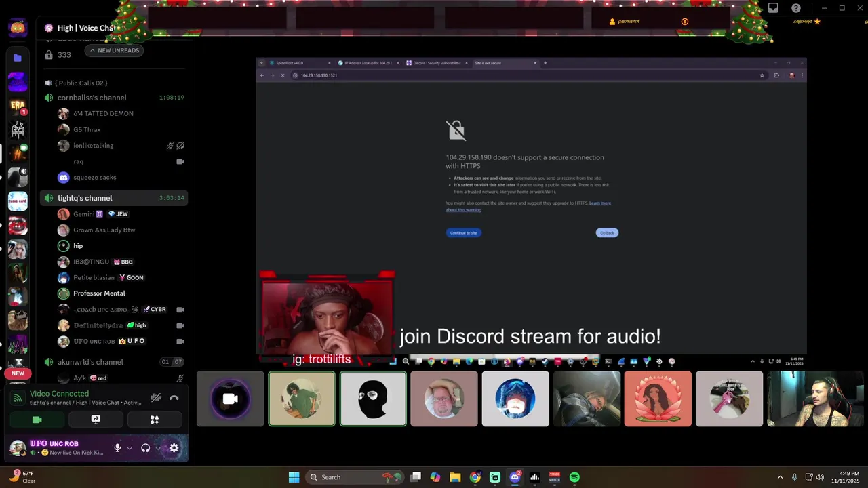Click raq's video camera icon
The image size is (868, 488).
tap(180, 162)
